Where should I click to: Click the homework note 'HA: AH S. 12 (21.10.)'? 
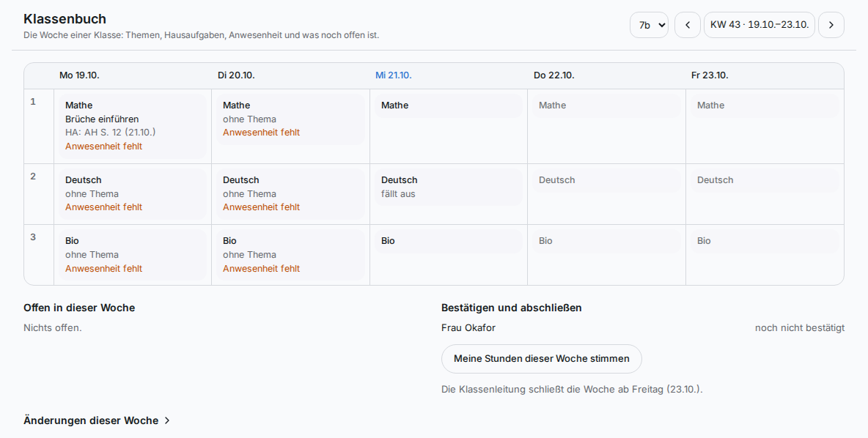point(110,132)
